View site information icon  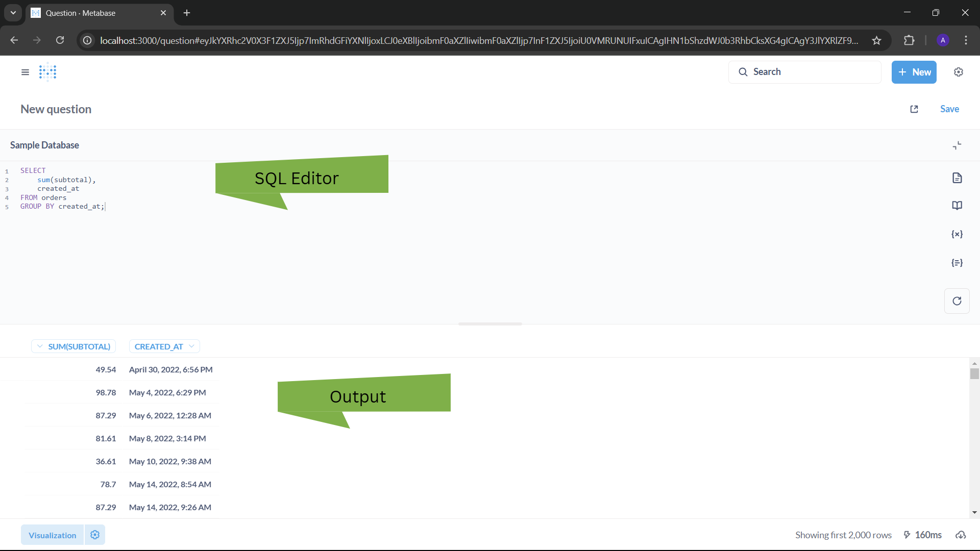88,40
